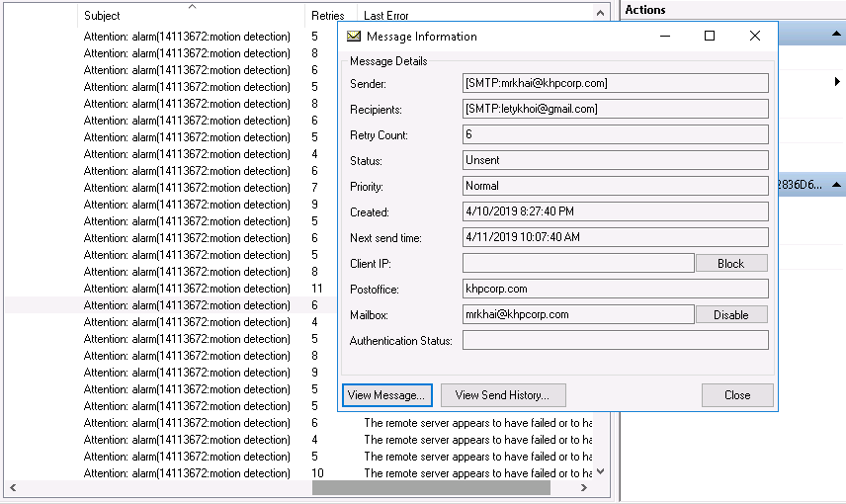Collapse the 2836D6 Actions section
Image resolution: width=846 pixels, height=504 pixels.
point(836,185)
